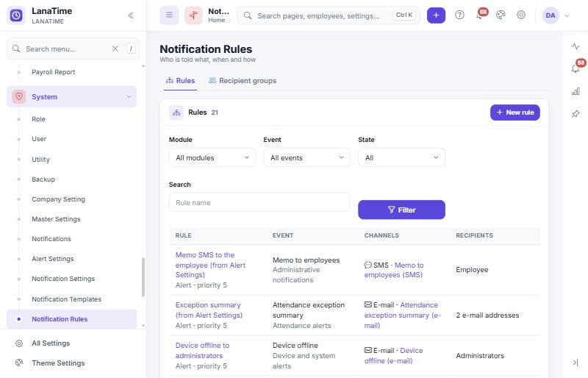Click the hamburger menu toggle button

pyautogui.click(x=169, y=15)
